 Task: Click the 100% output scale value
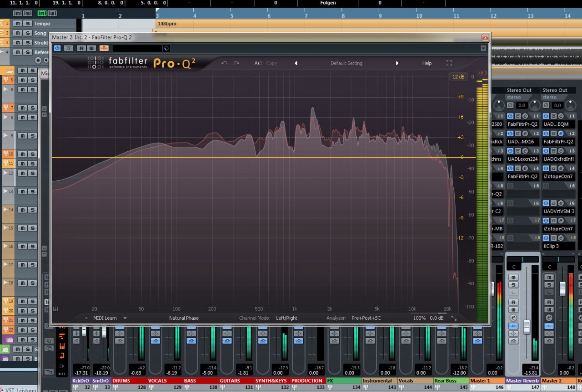[x=419, y=318]
